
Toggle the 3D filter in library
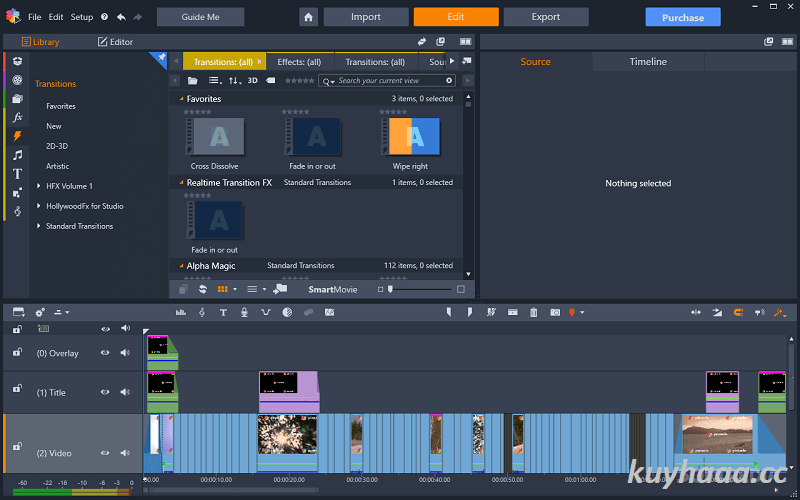[253, 81]
